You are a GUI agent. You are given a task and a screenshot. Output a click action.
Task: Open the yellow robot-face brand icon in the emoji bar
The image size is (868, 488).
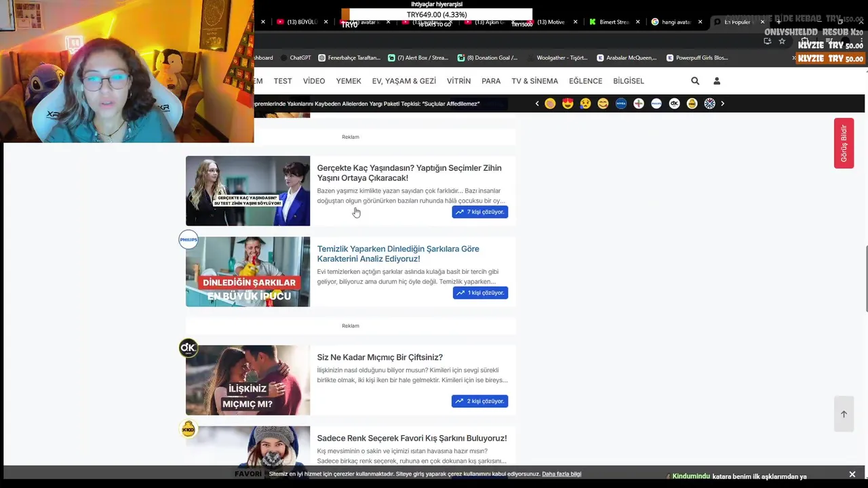[692, 104]
